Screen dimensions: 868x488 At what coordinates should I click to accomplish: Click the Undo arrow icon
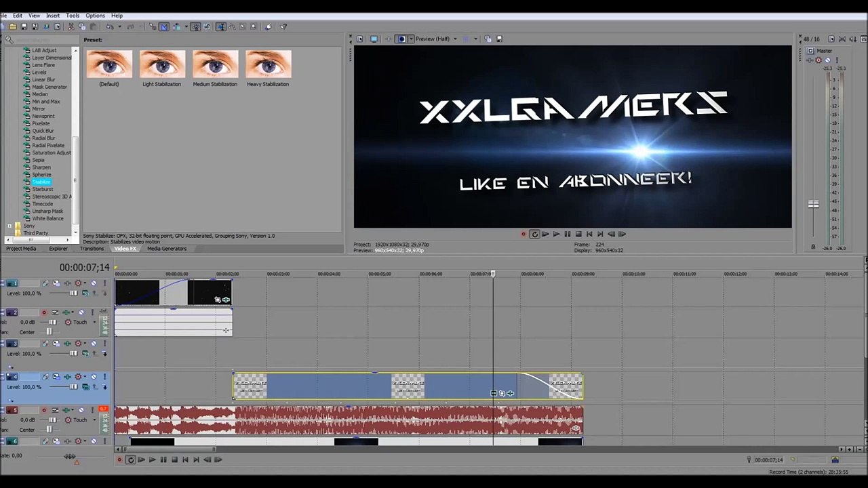pos(109,27)
